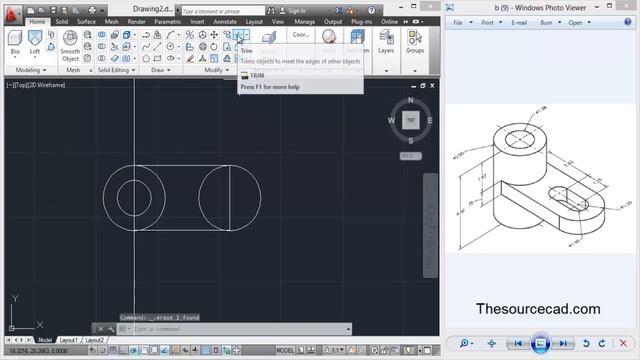Play slide show in Photo Viewer

tap(540, 343)
